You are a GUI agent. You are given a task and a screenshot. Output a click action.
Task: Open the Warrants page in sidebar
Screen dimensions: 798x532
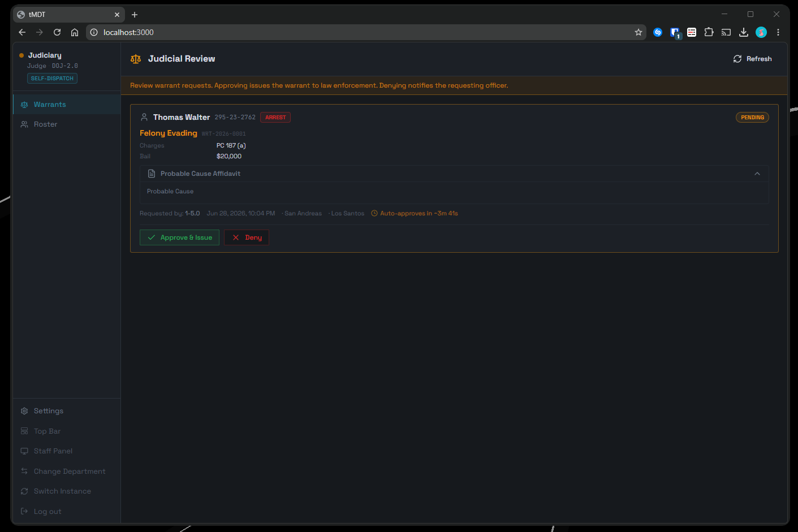click(x=67, y=105)
